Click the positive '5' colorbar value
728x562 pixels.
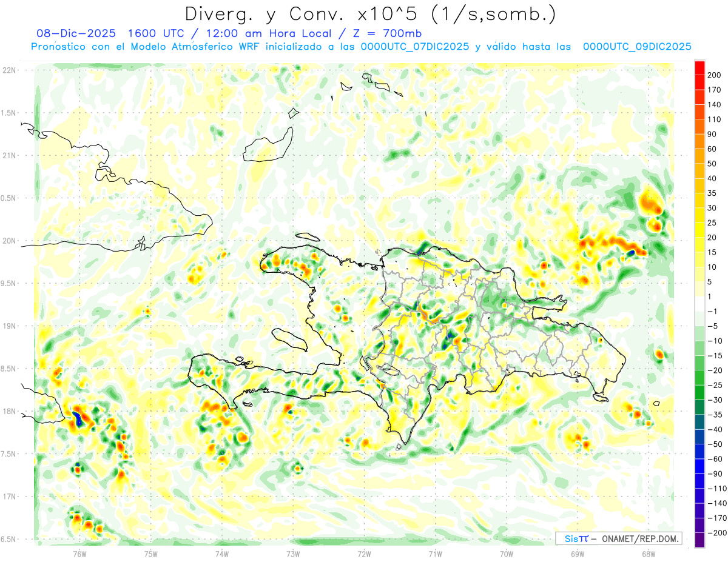pyautogui.click(x=710, y=281)
